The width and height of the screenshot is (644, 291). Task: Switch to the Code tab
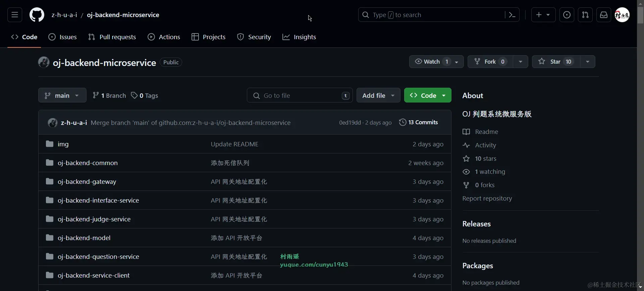(x=24, y=37)
